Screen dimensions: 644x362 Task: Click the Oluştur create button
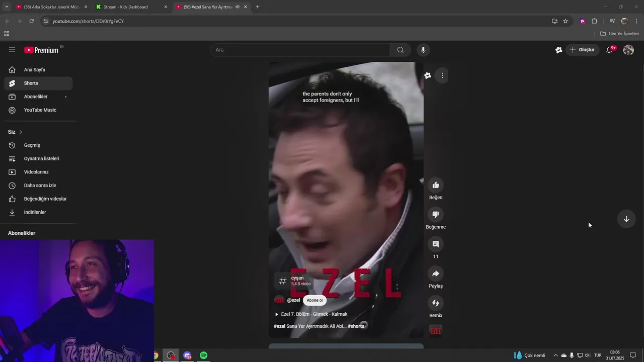coord(582,50)
